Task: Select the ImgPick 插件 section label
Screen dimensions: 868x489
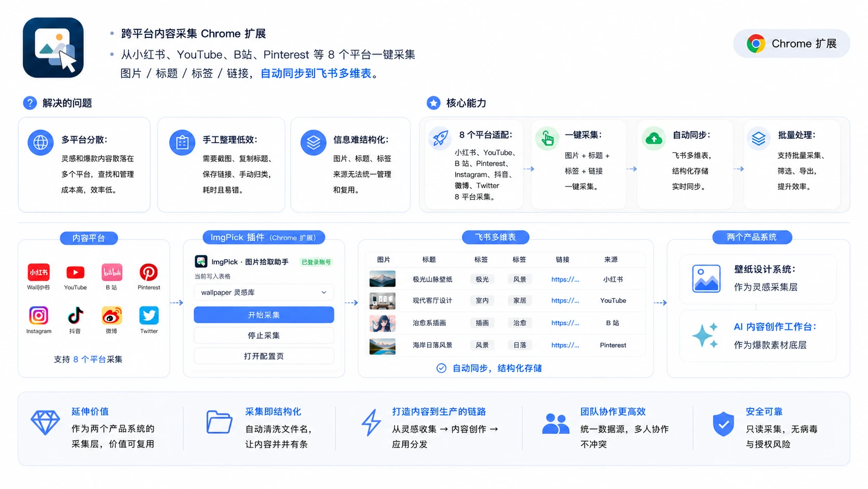Action: pos(263,237)
